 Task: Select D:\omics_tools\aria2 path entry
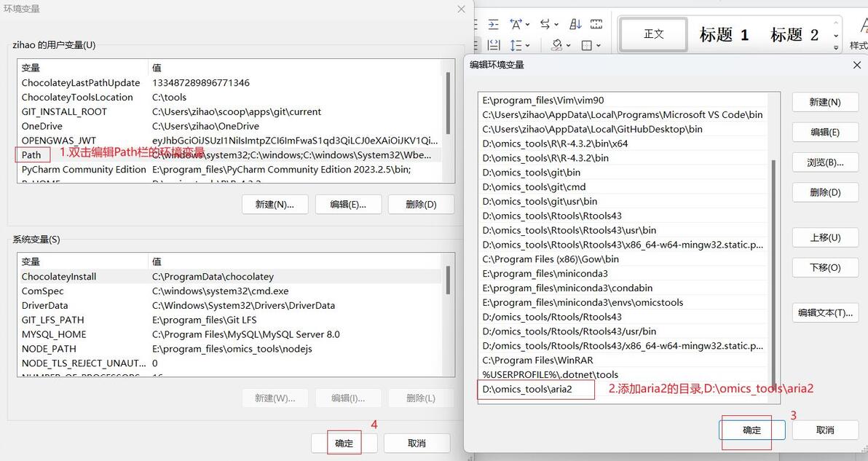623,389
